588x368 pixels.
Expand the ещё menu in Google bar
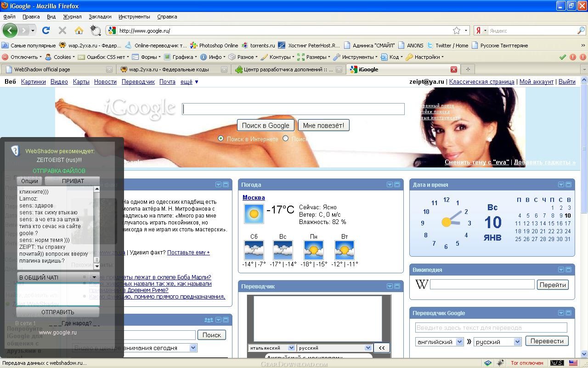pyautogui.click(x=189, y=81)
